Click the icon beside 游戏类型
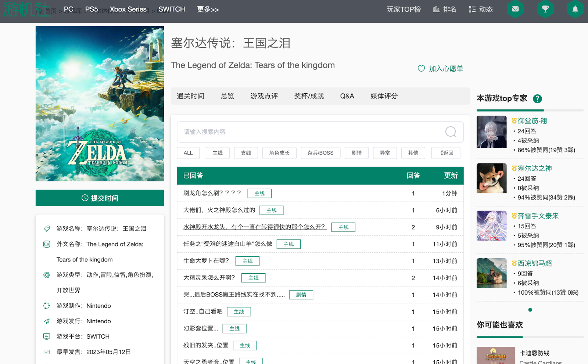 (x=47, y=275)
